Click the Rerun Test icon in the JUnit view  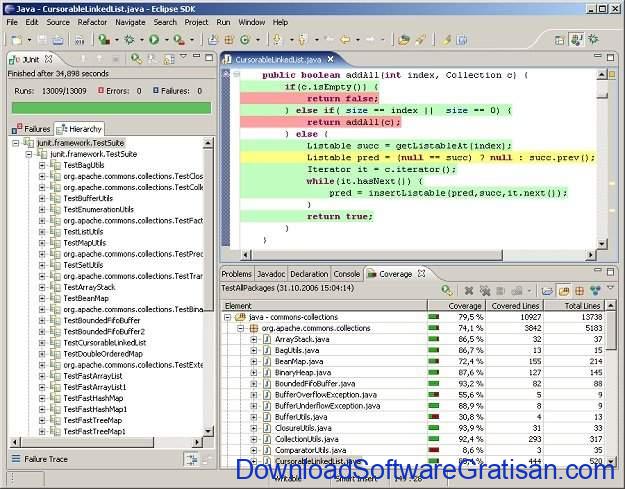136,59
